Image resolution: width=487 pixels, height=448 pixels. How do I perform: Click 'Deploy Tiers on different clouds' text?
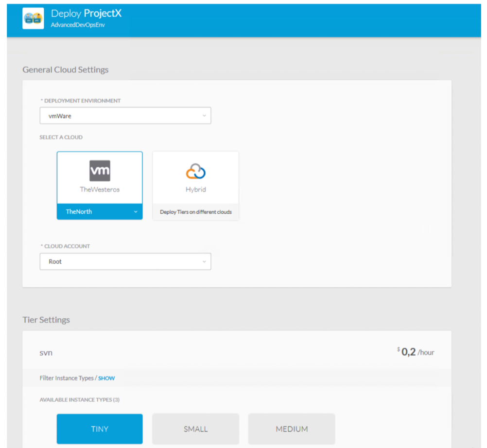(196, 212)
